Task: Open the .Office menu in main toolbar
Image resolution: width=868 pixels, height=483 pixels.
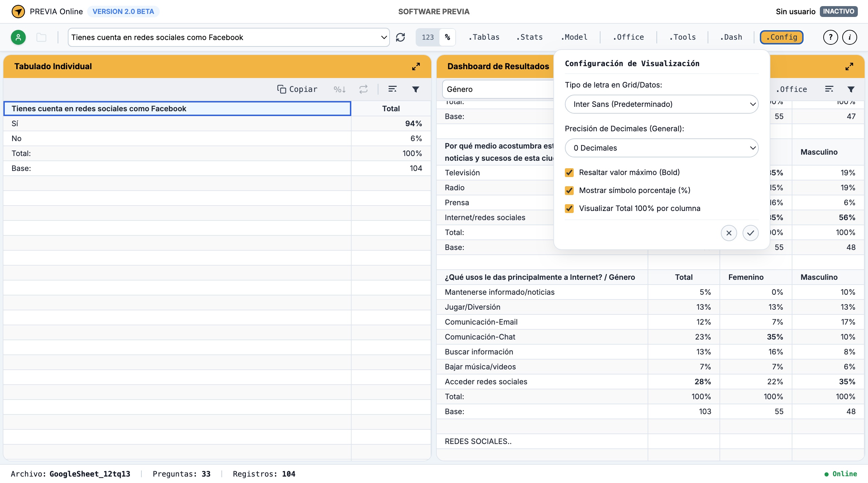Action: (x=628, y=37)
